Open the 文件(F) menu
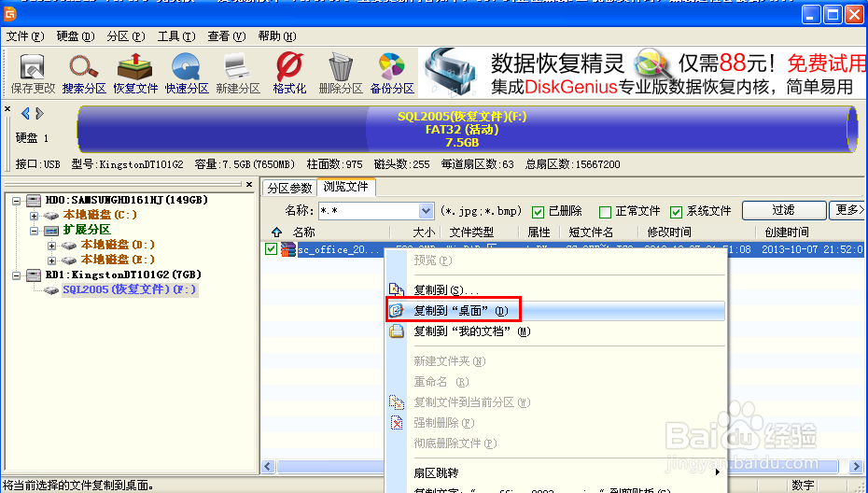 click(25, 36)
